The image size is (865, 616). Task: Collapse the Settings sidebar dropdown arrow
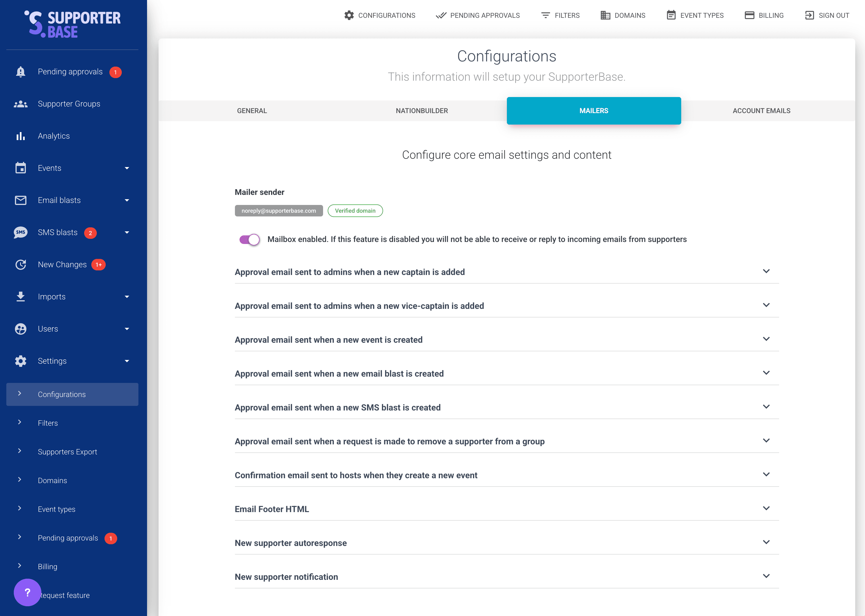(127, 361)
